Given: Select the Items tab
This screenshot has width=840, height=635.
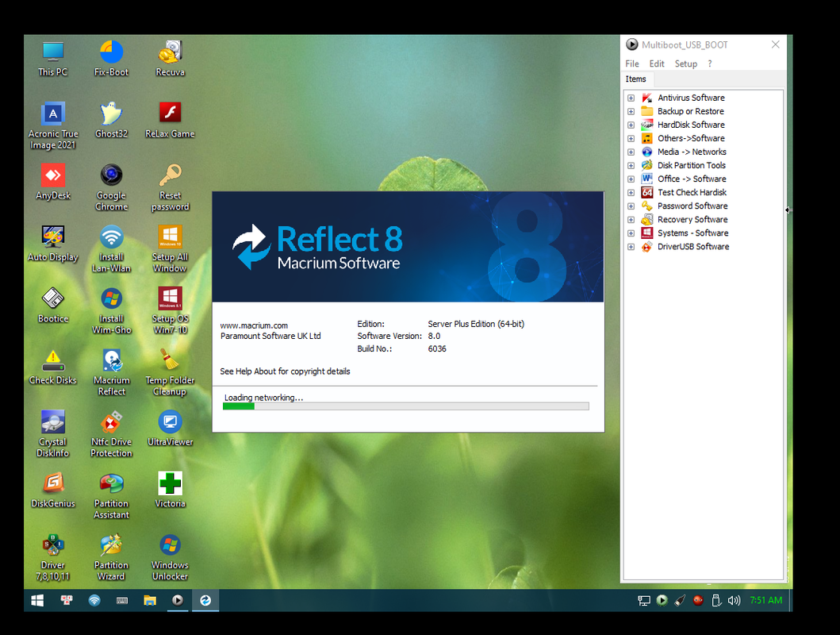Looking at the screenshot, I should [636, 79].
